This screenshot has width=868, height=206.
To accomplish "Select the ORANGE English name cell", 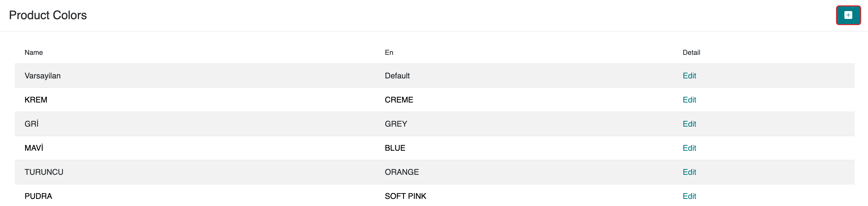I will (402, 172).
